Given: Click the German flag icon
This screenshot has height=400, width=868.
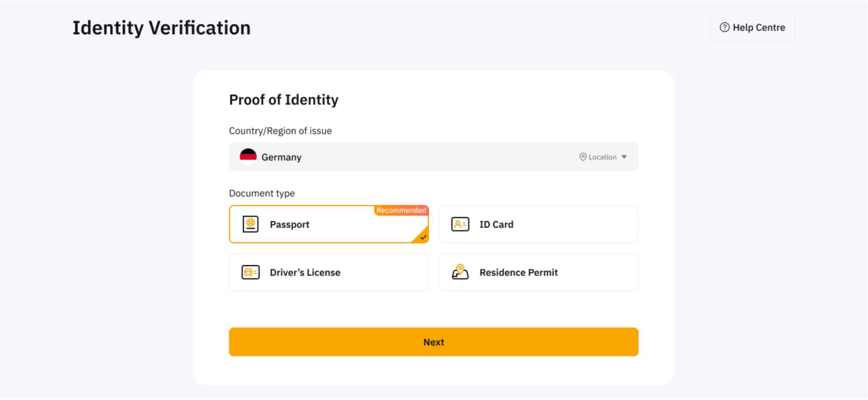Looking at the screenshot, I should 248,157.
